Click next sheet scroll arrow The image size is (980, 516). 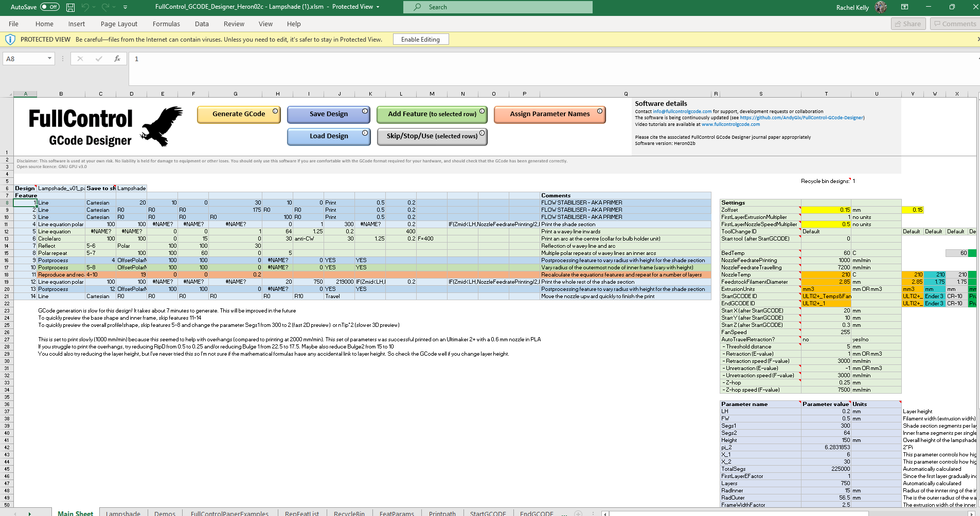(30, 513)
